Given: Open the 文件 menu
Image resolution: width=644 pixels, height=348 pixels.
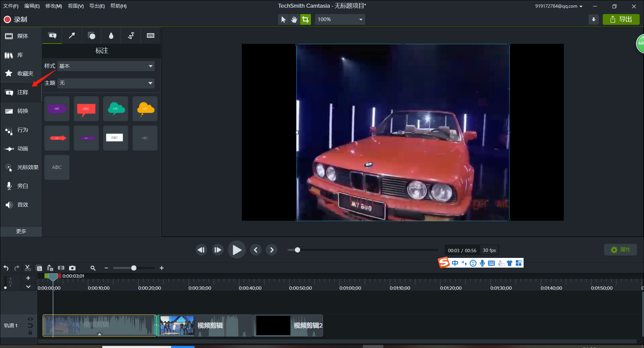Looking at the screenshot, I should 11,6.
